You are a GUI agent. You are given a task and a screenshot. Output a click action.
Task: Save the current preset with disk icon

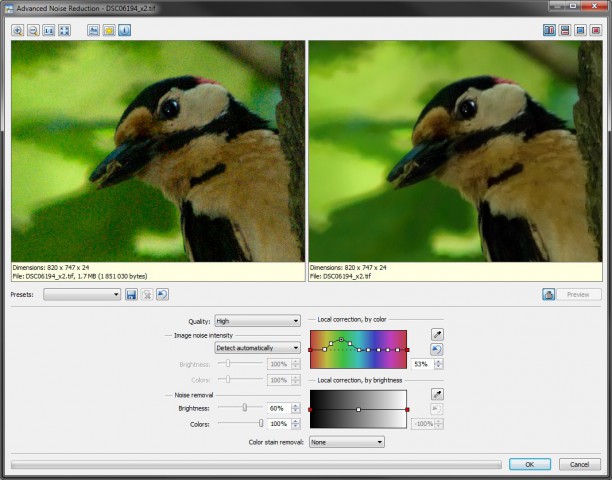131,294
